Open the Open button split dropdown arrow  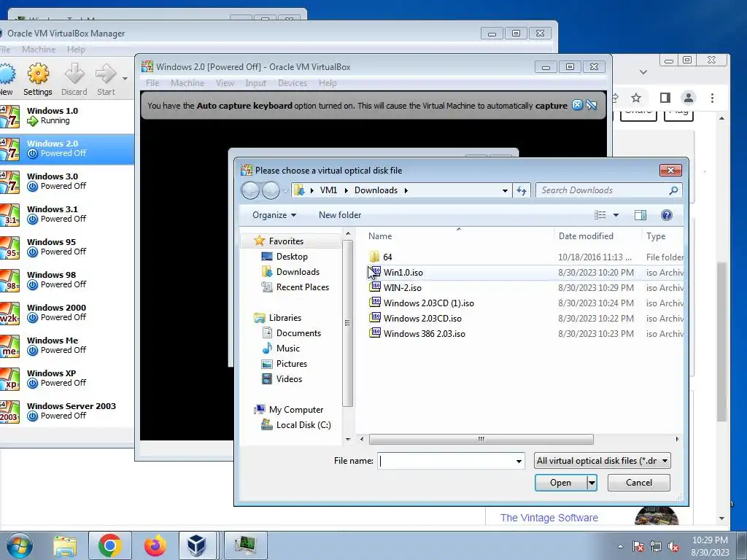coord(592,483)
